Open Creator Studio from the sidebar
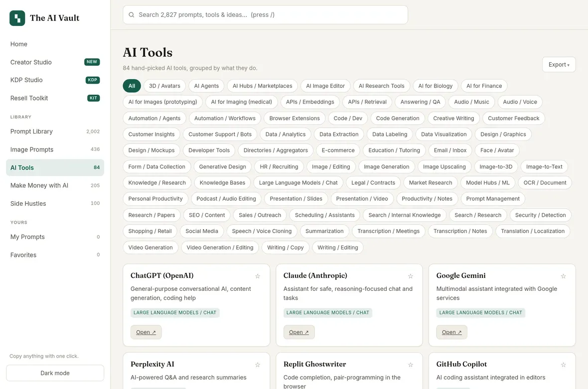Image resolution: width=588 pixels, height=389 pixels. click(55, 62)
